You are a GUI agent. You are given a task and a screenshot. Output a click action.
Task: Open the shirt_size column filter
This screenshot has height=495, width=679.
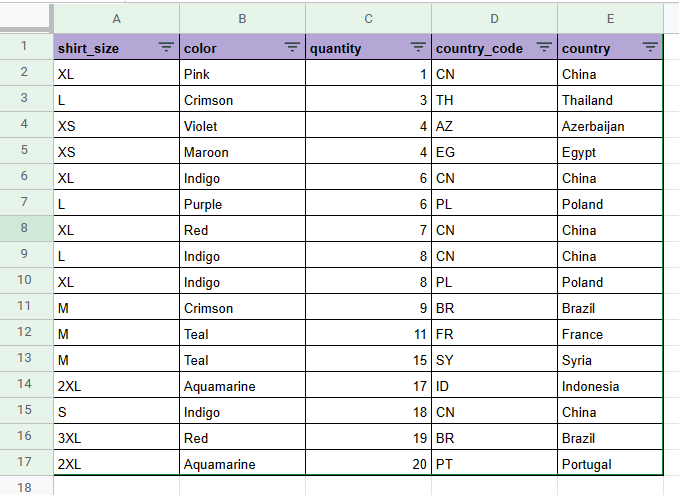coord(166,47)
